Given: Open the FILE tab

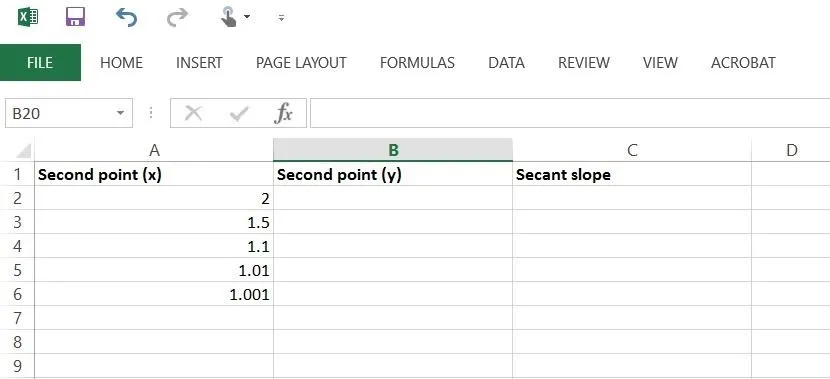Looking at the screenshot, I should pyautogui.click(x=40, y=62).
